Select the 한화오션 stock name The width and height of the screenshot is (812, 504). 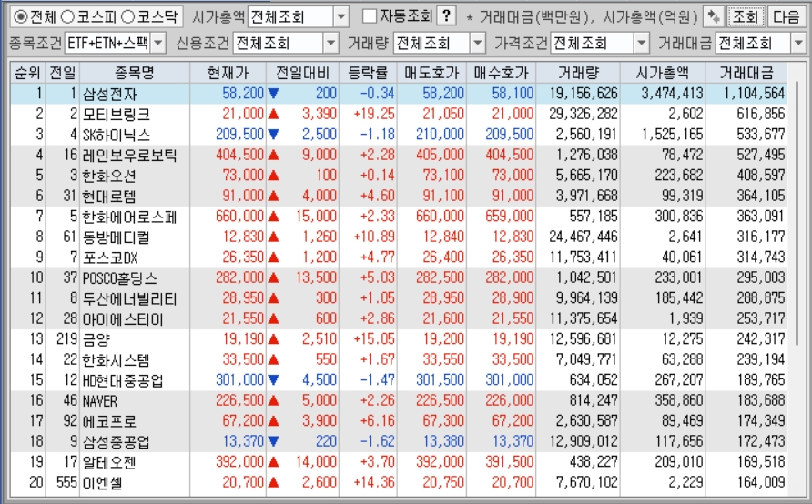point(109,176)
